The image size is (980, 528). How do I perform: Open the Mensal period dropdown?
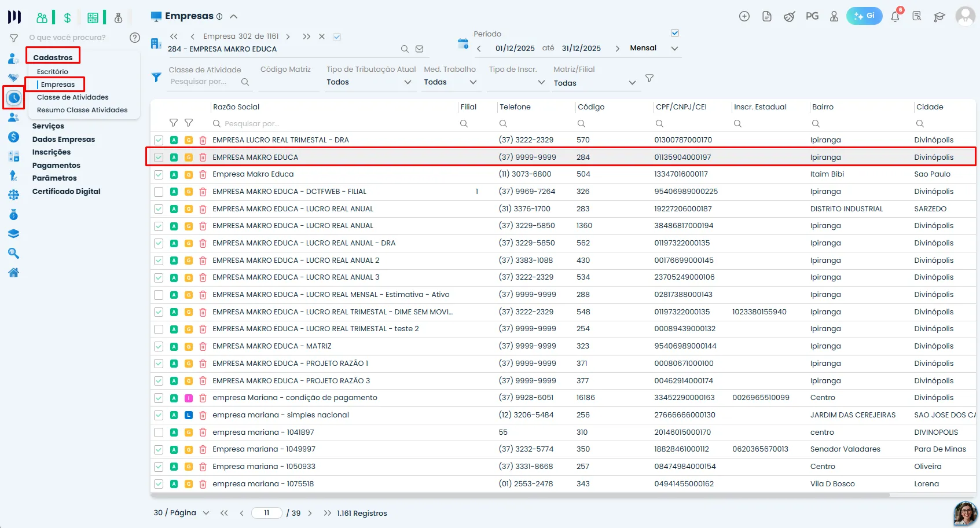coord(654,49)
